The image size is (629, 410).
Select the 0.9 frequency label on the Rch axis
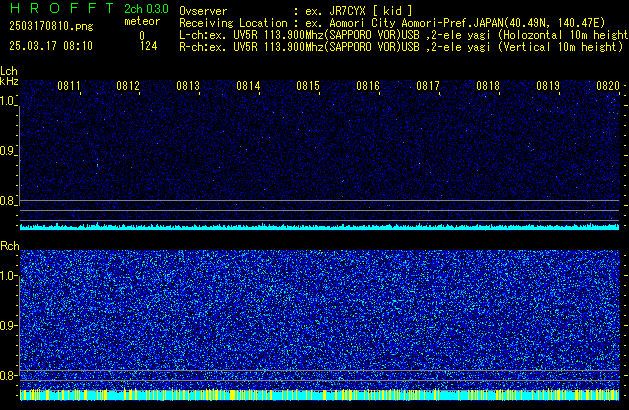8,325
